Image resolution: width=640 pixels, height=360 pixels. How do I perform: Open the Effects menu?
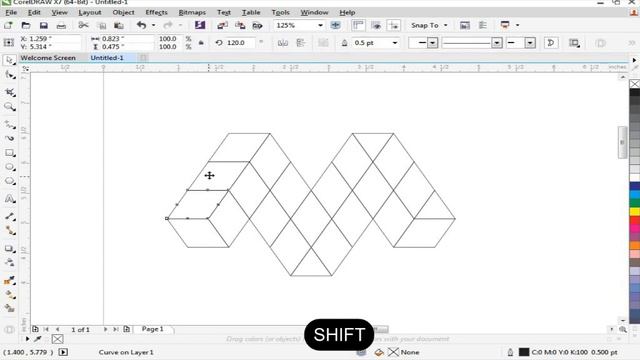tap(156, 12)
